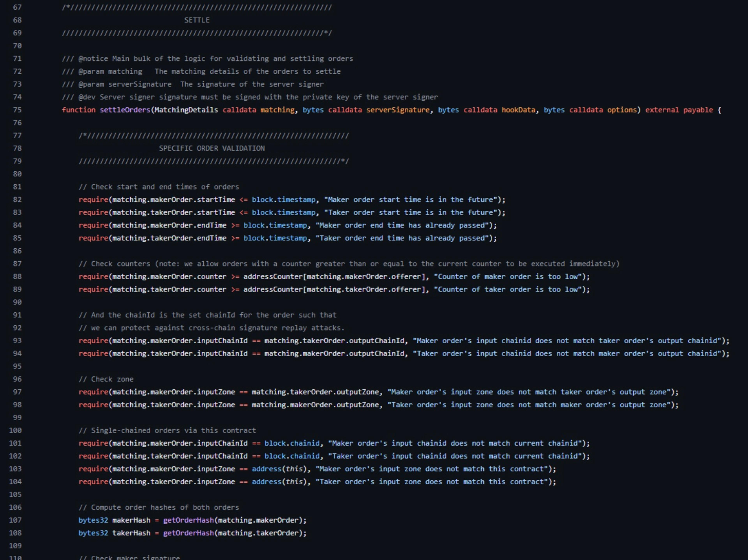Click the hookData parameter name
The image size is (748, 560).
[518, 110]
